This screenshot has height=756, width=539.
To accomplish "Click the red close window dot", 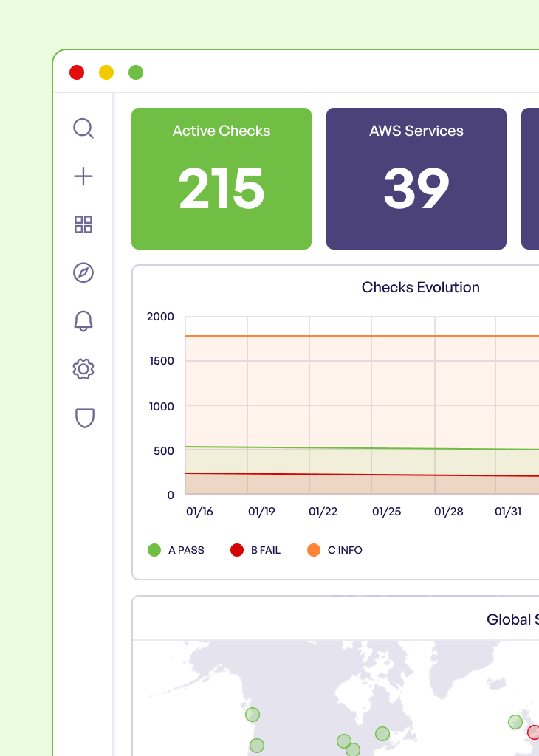I will tap(77, 72).
